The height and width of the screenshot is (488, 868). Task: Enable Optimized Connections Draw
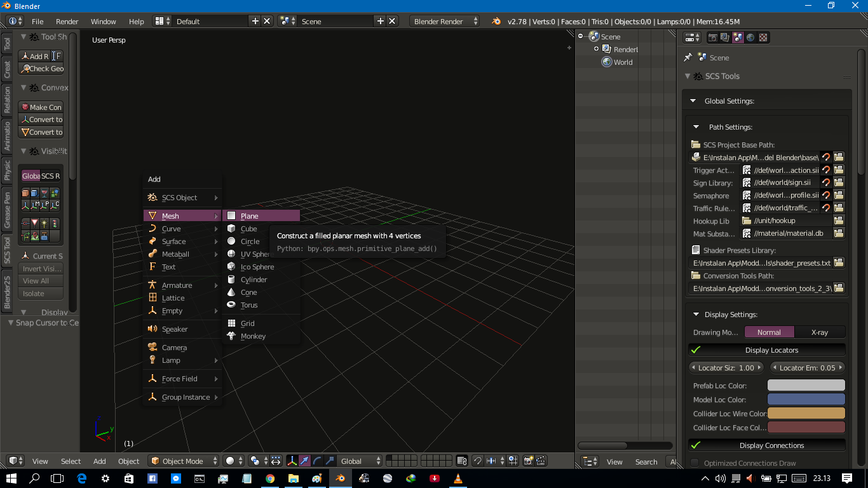tap(693, 463)
